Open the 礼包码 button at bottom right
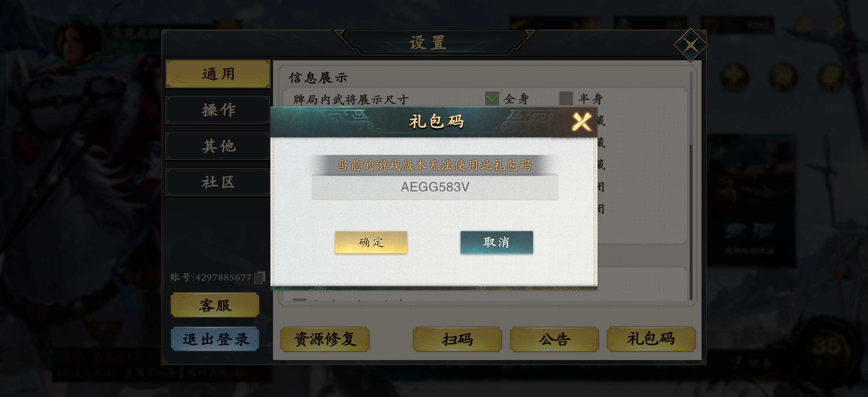The height and width of the screenshot is (397, 868). (x=651, y=339)
